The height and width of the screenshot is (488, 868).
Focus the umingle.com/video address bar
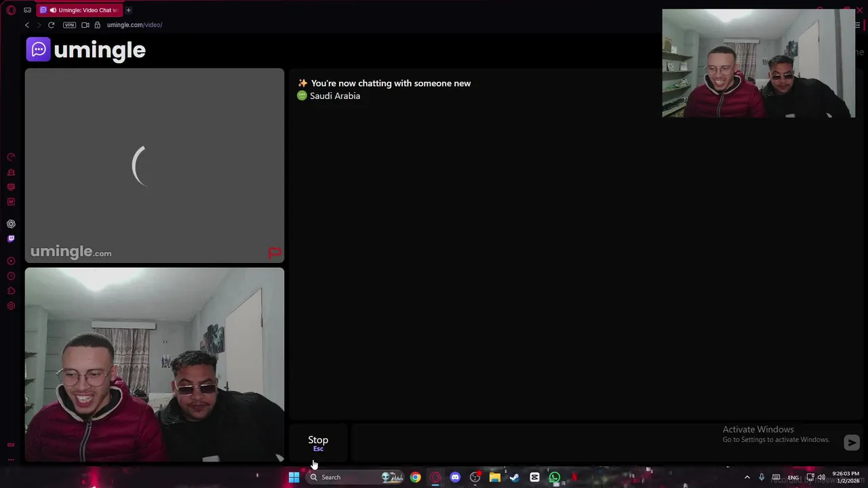(134, 25)
